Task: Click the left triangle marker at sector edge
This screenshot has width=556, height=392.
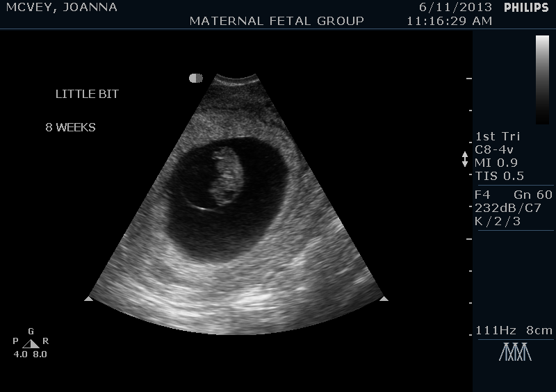Action: (88, 299)
